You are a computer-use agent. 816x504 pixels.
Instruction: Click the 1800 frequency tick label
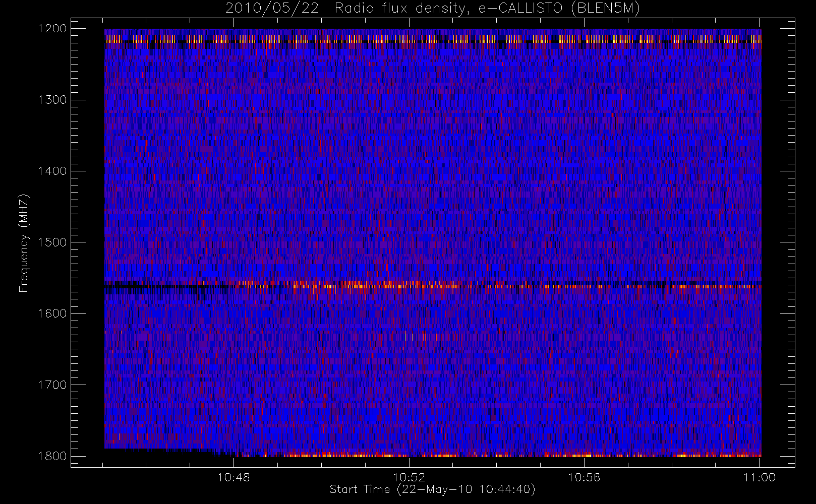[52, 456]
